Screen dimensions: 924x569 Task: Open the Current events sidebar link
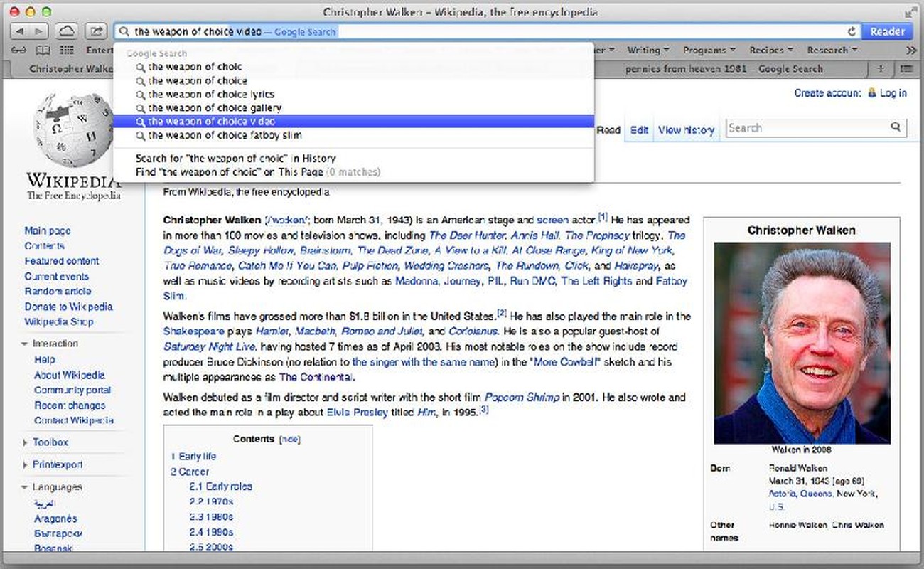tap(57, 276)
